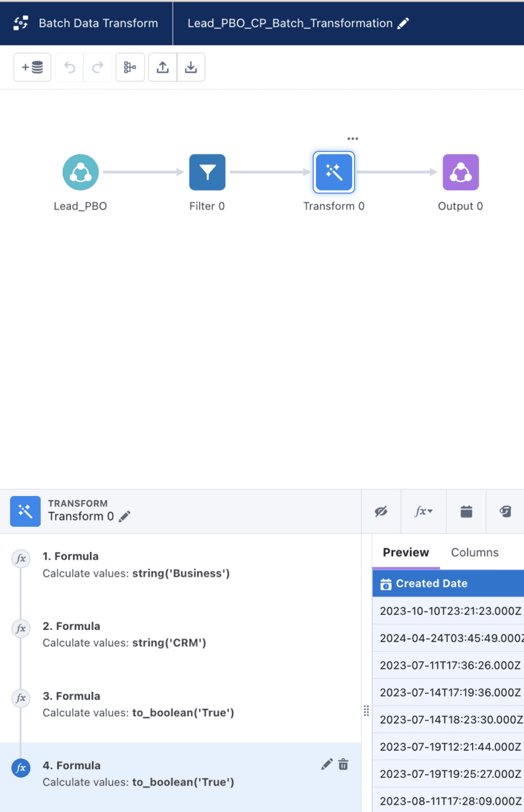Click the cell 2023-07-11T17:36:26.000Z
The width and height of the screenshot is (524, 812).
coord(448,665)
